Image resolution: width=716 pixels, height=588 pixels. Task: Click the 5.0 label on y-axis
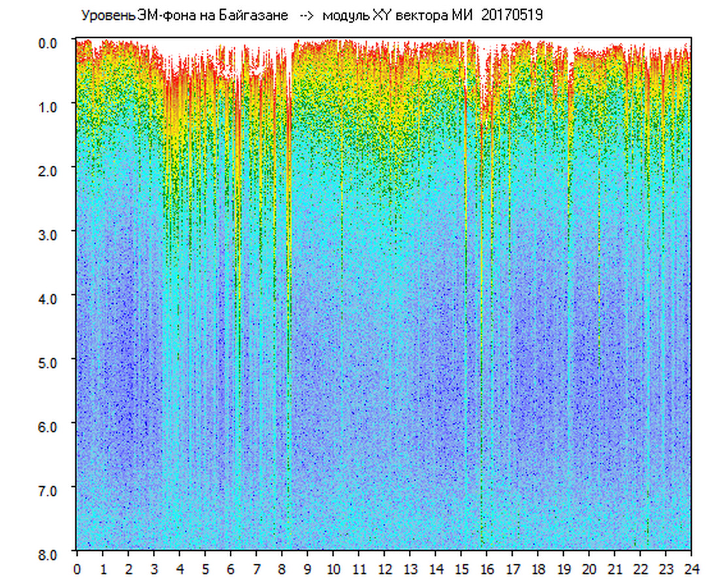(x=50, y=362)
